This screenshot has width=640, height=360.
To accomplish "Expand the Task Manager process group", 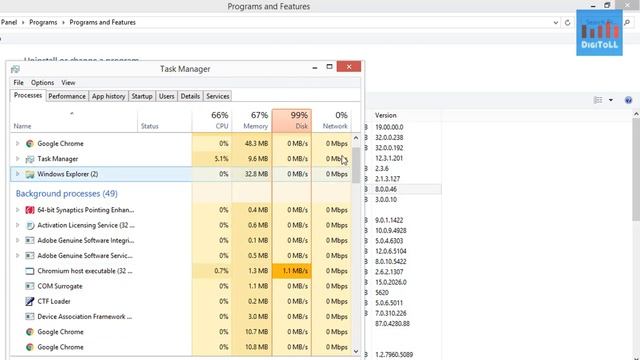I will click(x=18, y=159).
